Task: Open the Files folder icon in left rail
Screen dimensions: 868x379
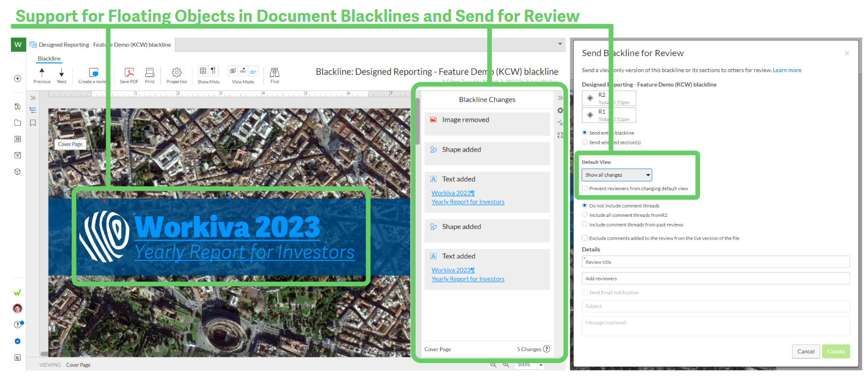Action: pos(17,123)
